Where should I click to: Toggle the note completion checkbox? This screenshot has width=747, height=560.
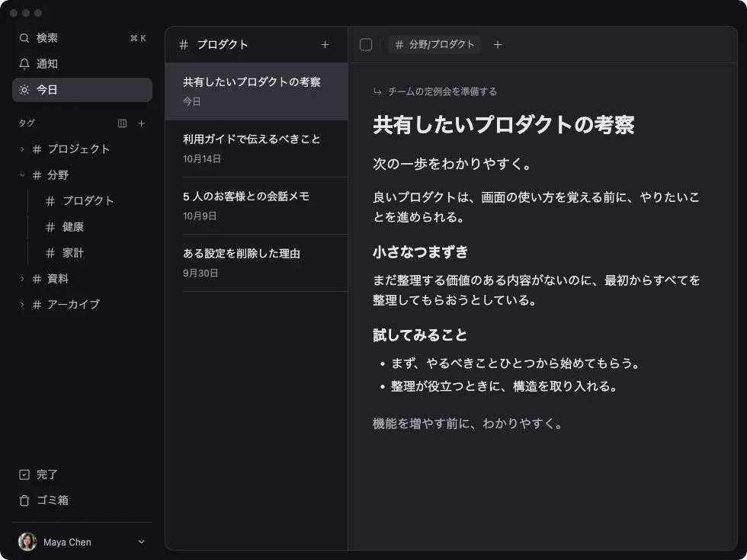coord(366,45)
